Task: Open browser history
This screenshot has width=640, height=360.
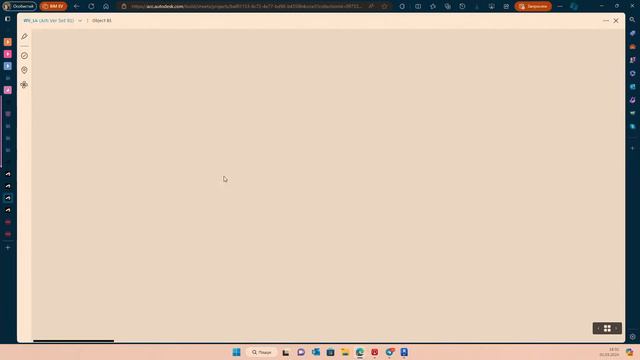Action: tap(462, 6)
